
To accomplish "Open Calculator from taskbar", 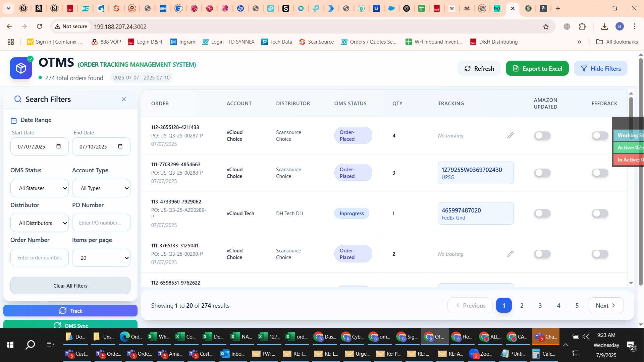I will (x=544, y=354).
